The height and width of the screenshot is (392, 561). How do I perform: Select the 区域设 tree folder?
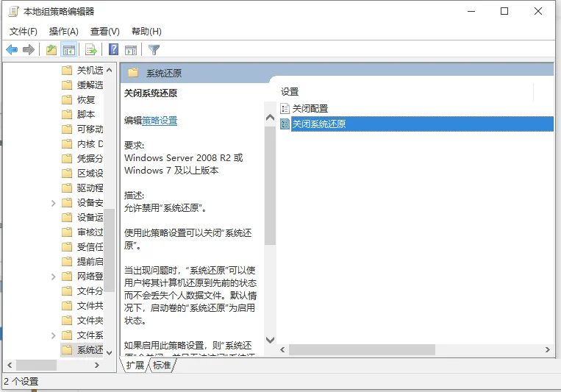coord(82,174)
